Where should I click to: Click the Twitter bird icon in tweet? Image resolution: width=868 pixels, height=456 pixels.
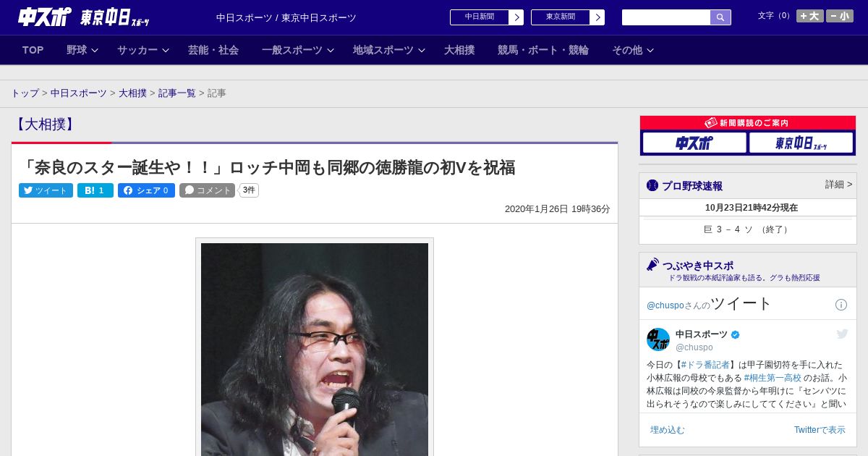(842, 334)
